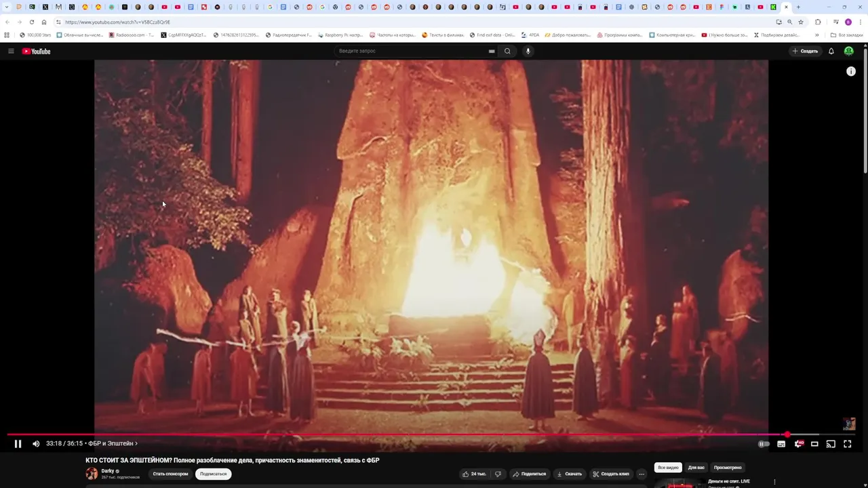Subscribe with 'Подписаться' button
Image resolution: width=868 pixels, height=488 pixels.
(x=214, y=474)
